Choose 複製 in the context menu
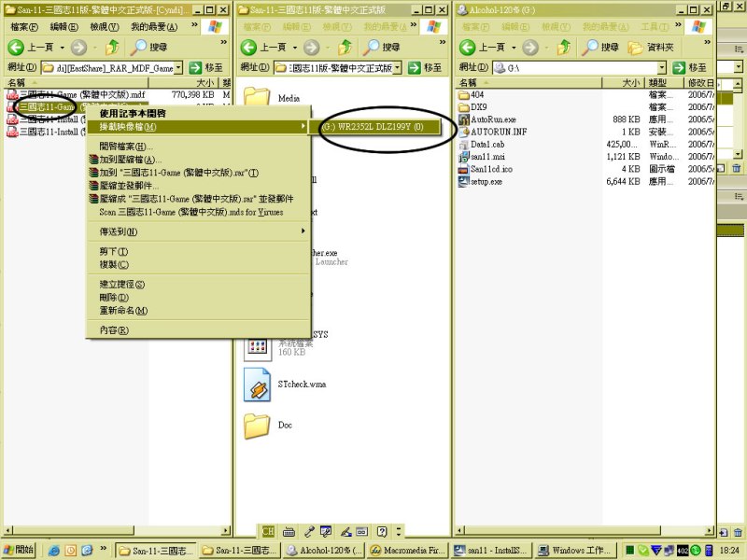This screenshot has width=747, height=560. (x=197, y=265)
